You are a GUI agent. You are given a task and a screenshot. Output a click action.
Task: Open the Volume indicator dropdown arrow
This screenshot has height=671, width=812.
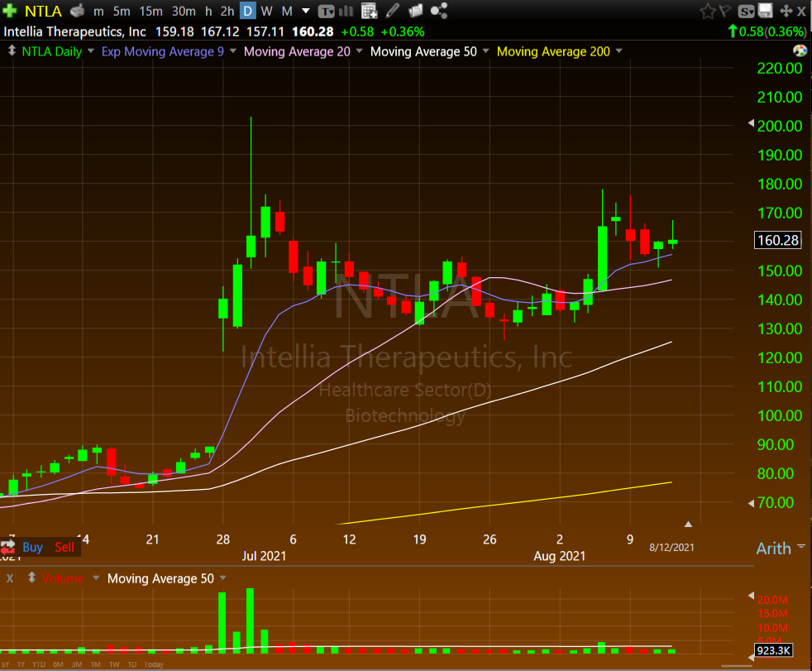tap(96, 578)
